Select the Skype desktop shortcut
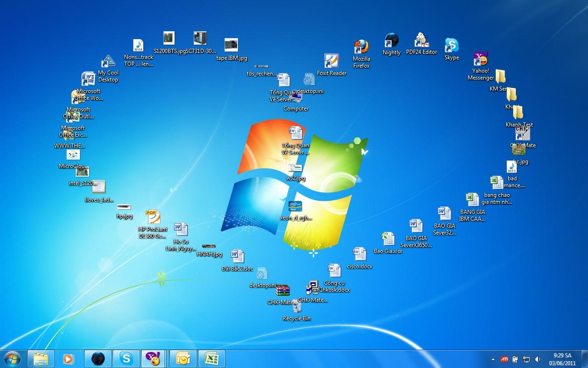Screen dimensions: 588x368 coord(452,46)
